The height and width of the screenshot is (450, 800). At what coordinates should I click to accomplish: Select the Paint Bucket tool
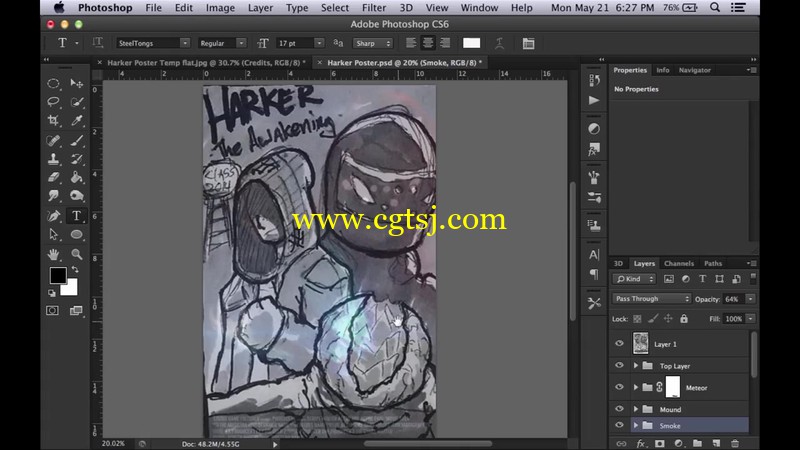point(77,177)
